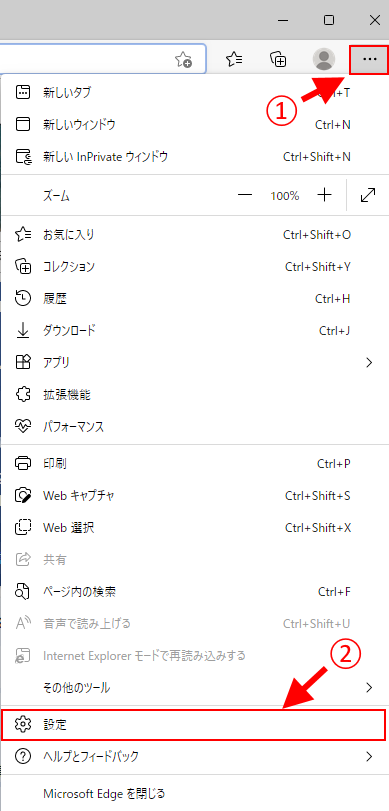Click the Favorites star-list toolbar icon
The height and width of the screenshot is (811, 389).
[234, 59]
